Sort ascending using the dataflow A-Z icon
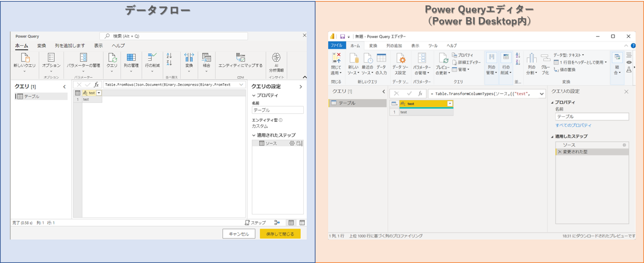Screen dimensions: 644x263 pyautogui.click(x=169, y=56)
